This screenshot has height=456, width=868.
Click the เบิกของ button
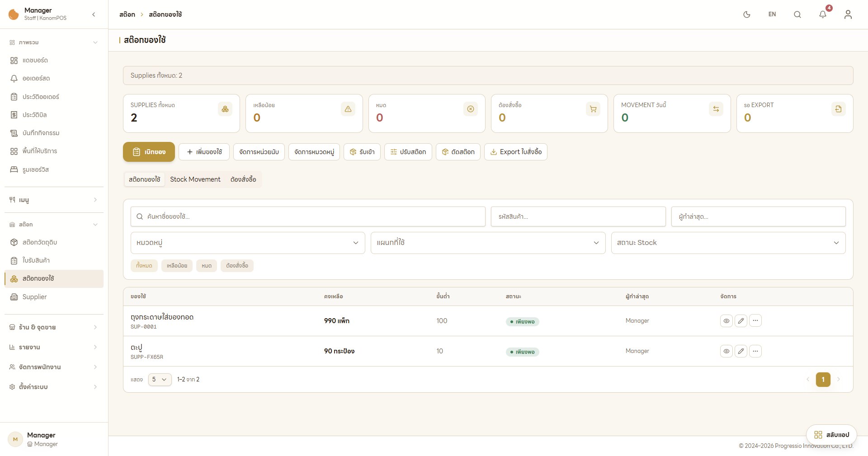(x=149, y=152)
